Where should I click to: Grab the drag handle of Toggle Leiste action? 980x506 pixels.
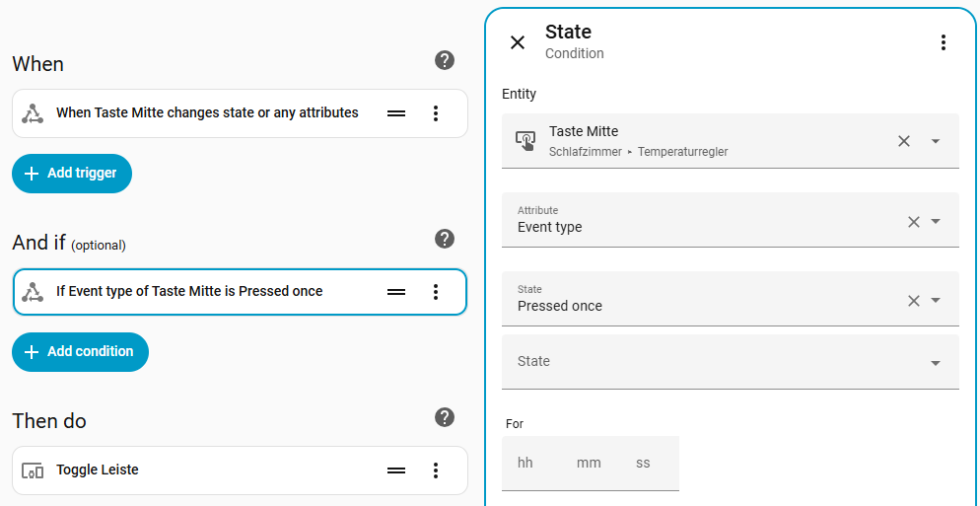coord(396,470)
